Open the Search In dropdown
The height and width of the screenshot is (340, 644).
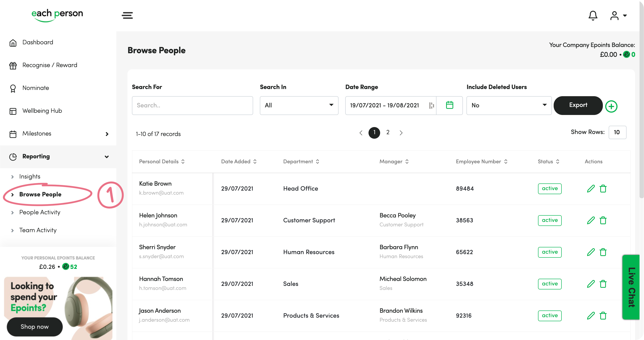299,105
